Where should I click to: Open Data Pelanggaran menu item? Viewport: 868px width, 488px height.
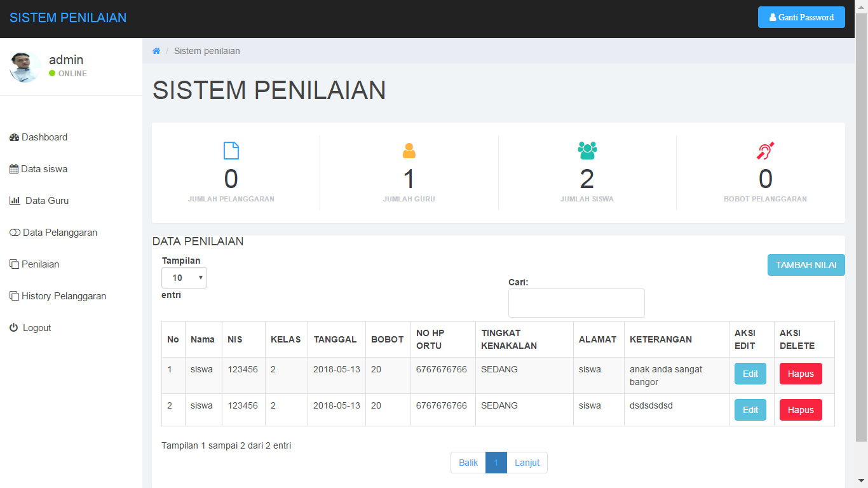(60, 233)
